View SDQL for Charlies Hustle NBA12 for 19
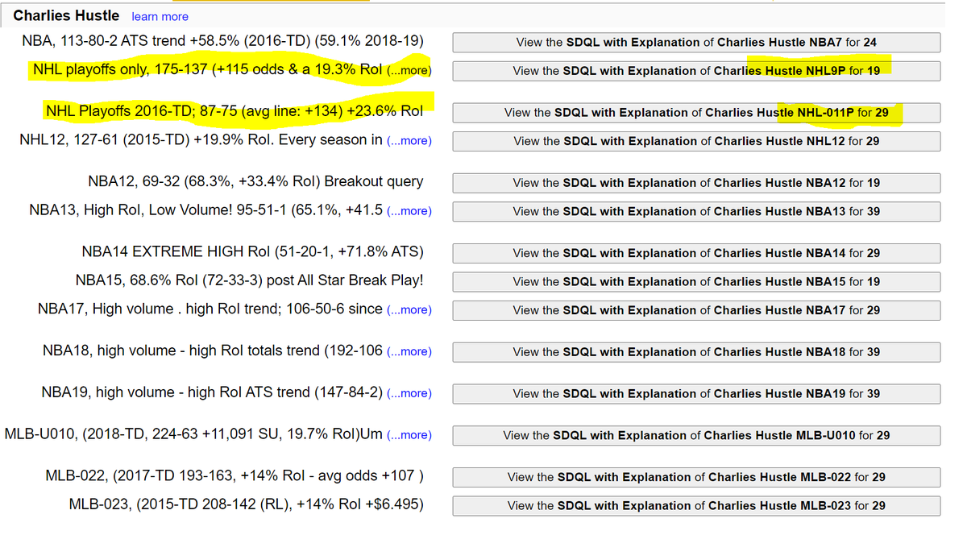Viewport: 967px width, 560px height. point(696,183)
